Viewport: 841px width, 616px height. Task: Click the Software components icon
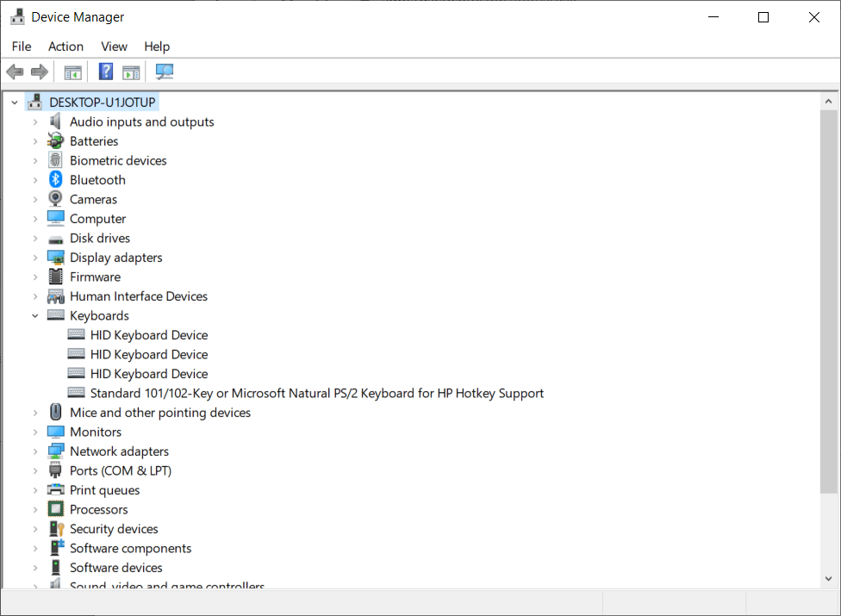click(56, 547)
